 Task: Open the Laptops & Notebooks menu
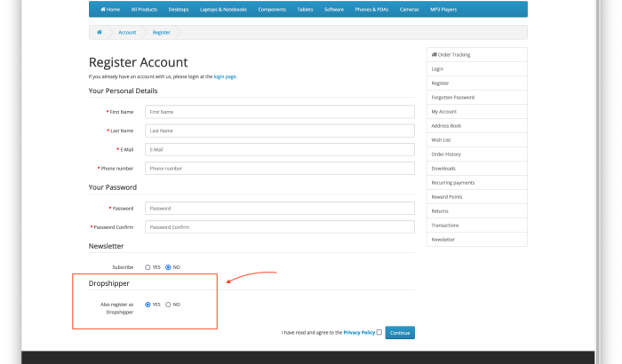coord(223,9)
